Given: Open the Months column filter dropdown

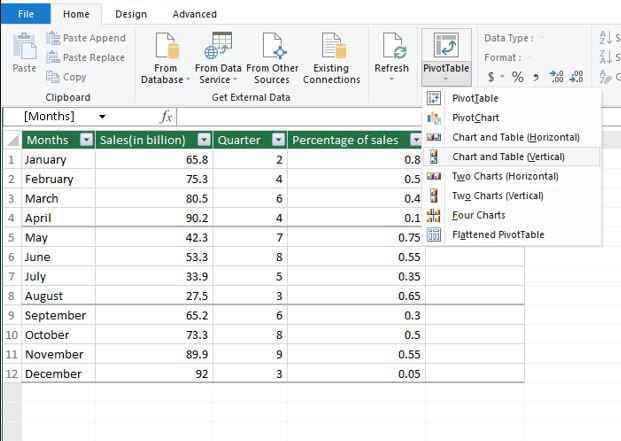Looking at the screenshot, I should coord(86,140).
